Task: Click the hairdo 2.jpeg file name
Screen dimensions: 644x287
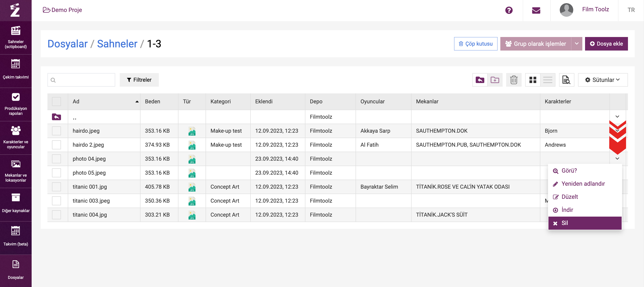Action: [88, 145]
